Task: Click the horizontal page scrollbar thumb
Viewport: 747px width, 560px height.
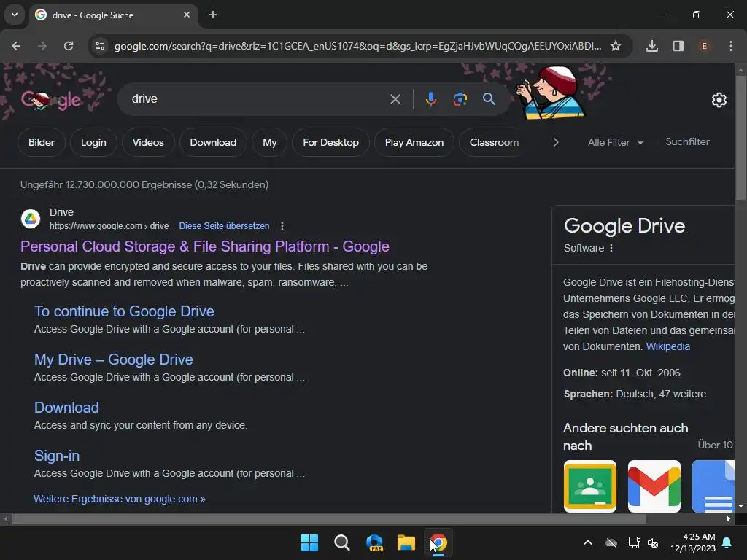Action: click(329, 519)
